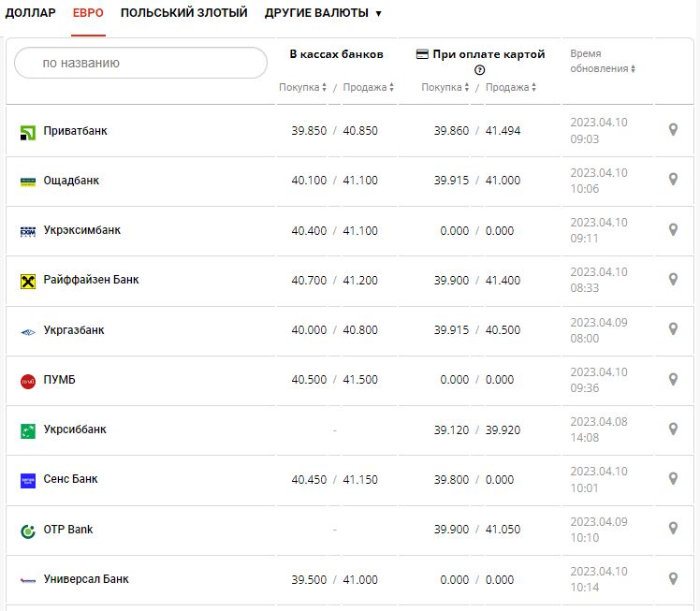This screenshot has height=611, width=700.
Task: Switch to the ДОЛЛАР tab
Action: pyautogui.click(x=30, y=13)
